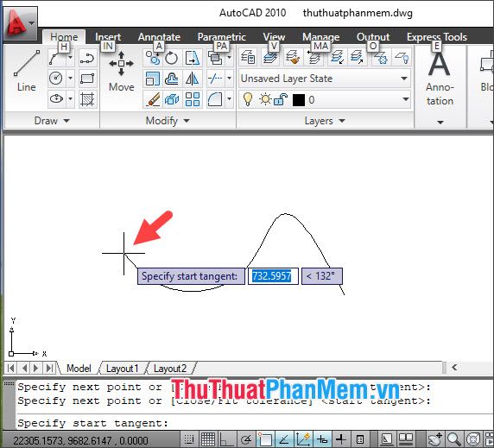Screen dimensions: 494x448
Task: Click Make Object's Layer Current icon
Action: point(270,58)
